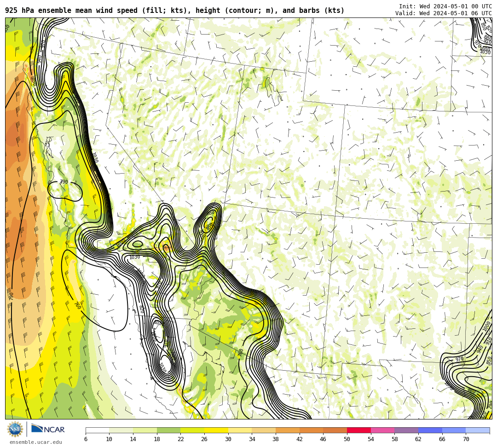Click the Valid: Wed 2024-05-01 06 UTC text
Viewport: 497px width, 448px height.
[x=444, y=13]
